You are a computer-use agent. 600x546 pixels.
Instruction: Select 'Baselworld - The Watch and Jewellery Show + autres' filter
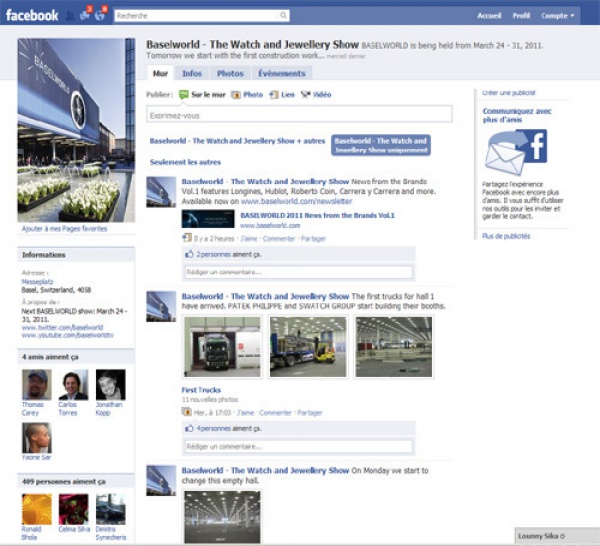(237, 141)
